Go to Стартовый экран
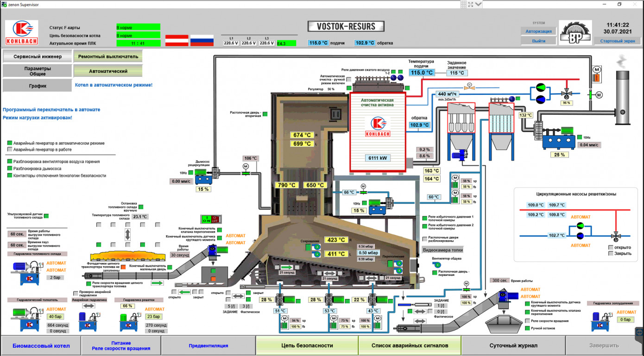This screenshot has height=356, width=644. [618, 41]
